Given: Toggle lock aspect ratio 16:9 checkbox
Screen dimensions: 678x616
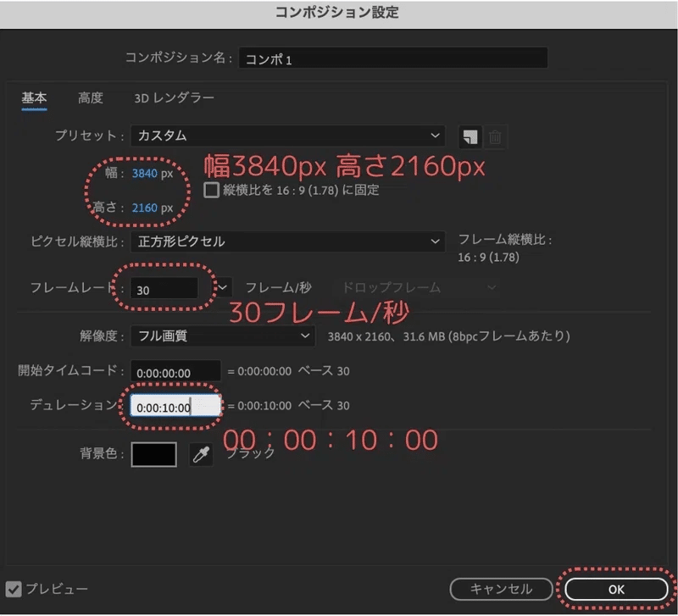Looking at the screenshot, I should point(211,190).
